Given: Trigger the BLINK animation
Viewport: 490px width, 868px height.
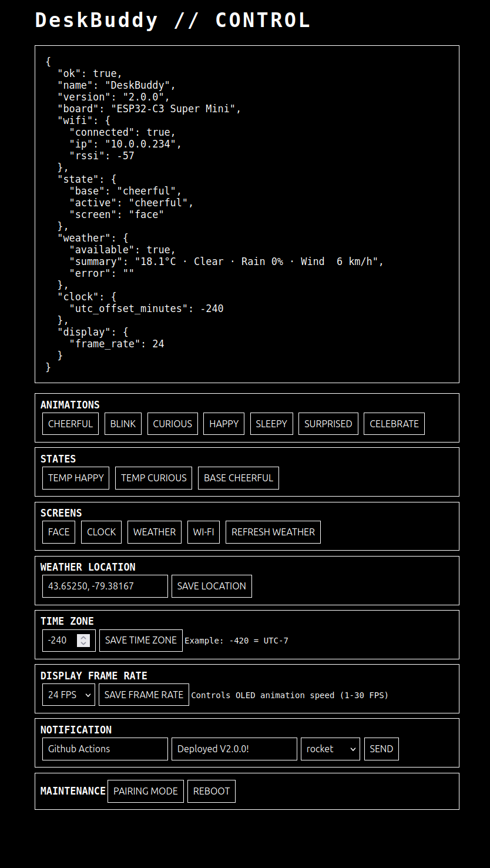Looking at the screenshot, I should coord(123,424).
